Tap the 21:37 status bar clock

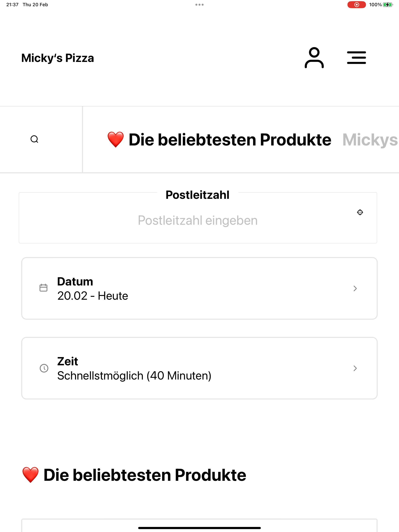coord(12,4)
